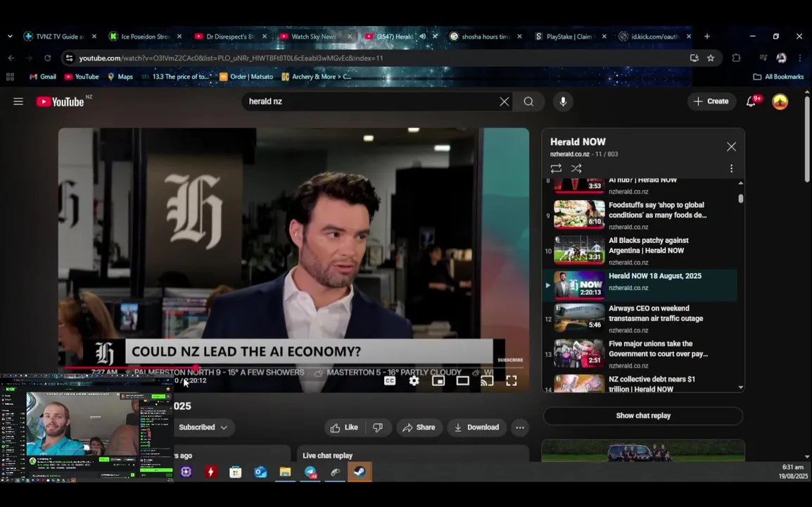
Task: Switch the player to miniplayer mode
Action: pyautogui.click(x=438, y=381)
